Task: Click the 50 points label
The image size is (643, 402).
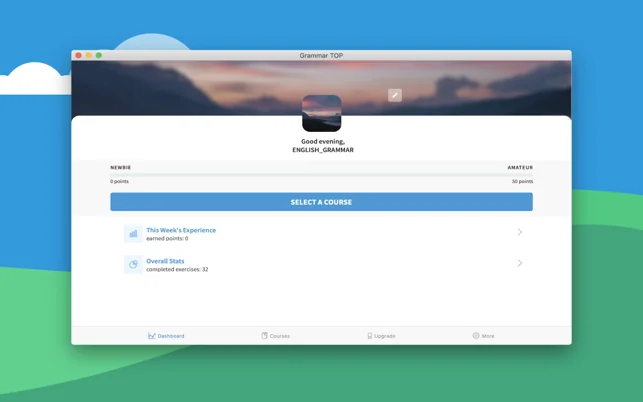Action: (522, 181)
